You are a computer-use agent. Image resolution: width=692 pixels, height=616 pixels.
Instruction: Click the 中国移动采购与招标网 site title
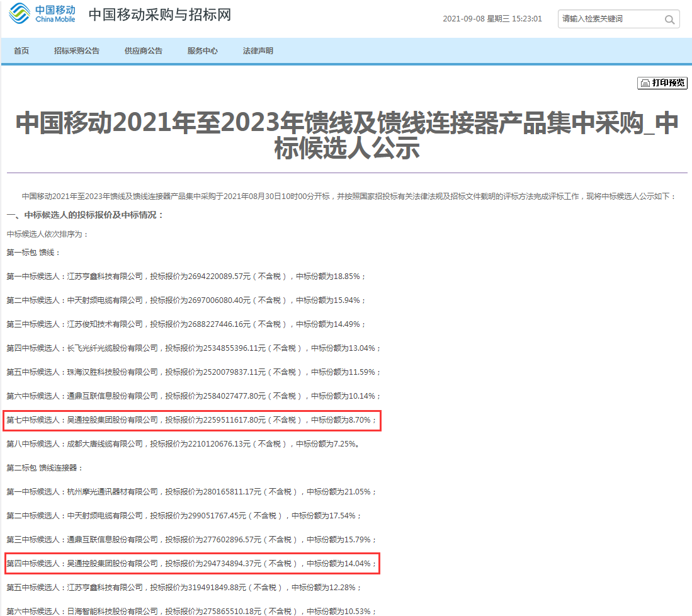pos(159,15)
